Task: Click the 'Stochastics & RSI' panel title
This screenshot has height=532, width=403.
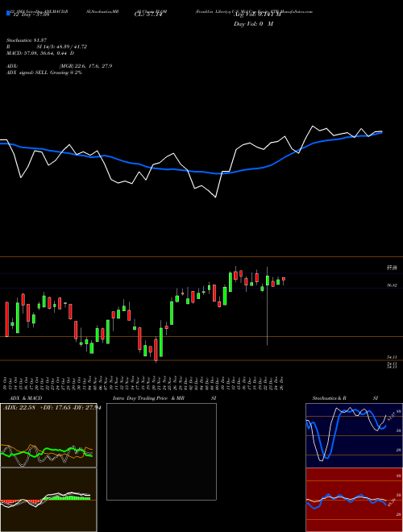Action: 345,398
